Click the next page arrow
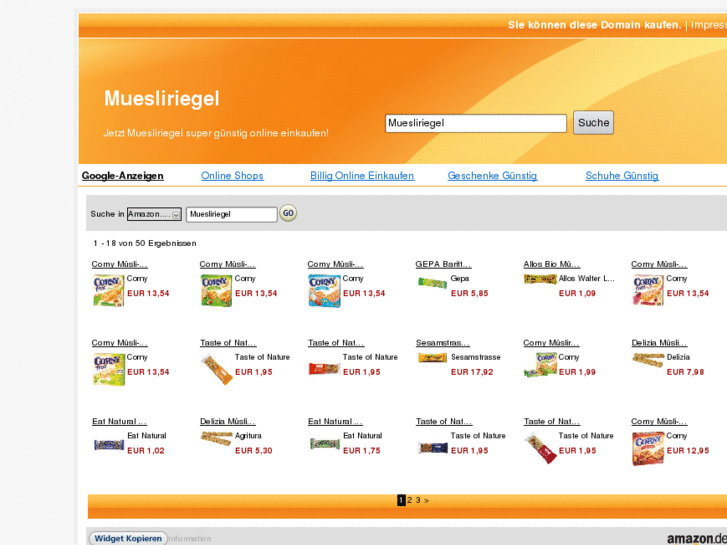This screenshot has width=727, height=545. [x=426, y=500]
